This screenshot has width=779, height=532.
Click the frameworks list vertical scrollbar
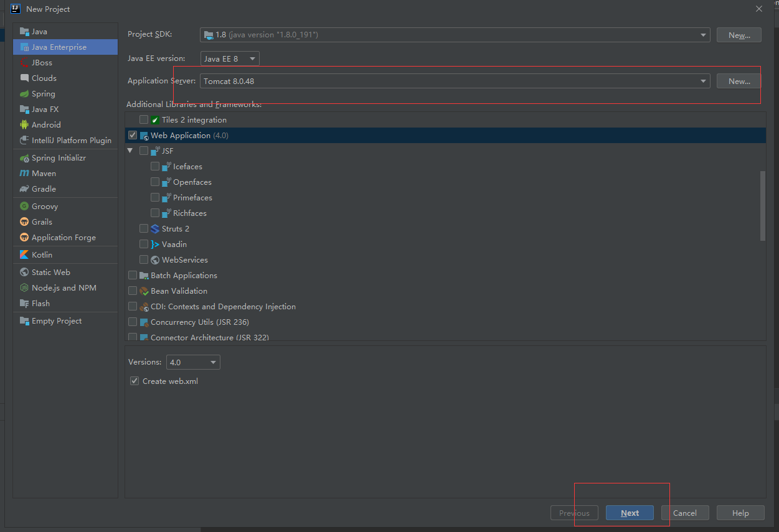point(763,205)
